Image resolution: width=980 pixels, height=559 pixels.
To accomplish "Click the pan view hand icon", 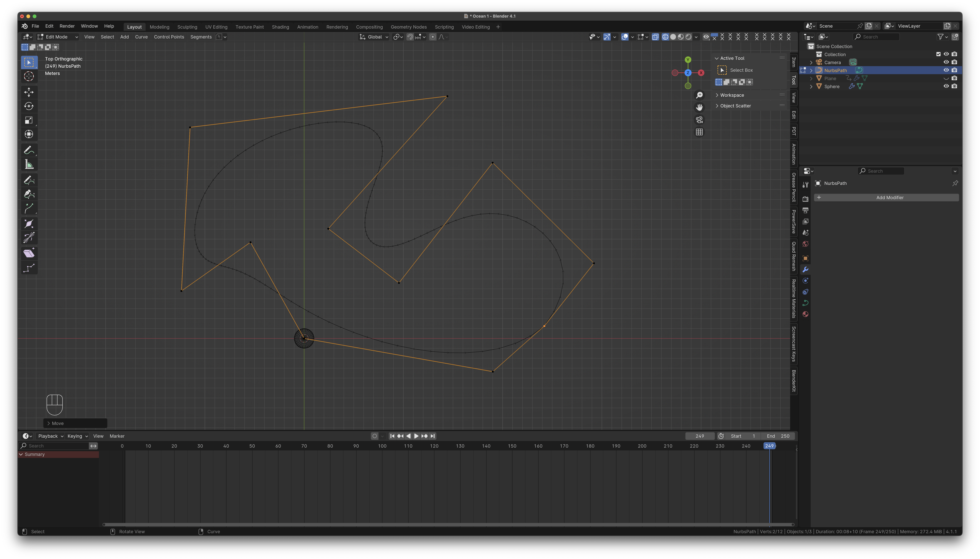I will pos(700,107).
